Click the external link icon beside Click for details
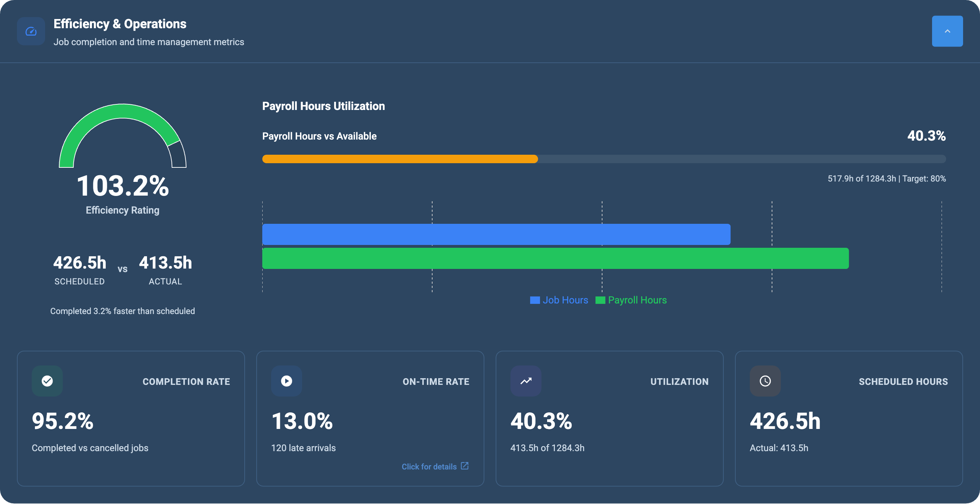 point(465,466)
